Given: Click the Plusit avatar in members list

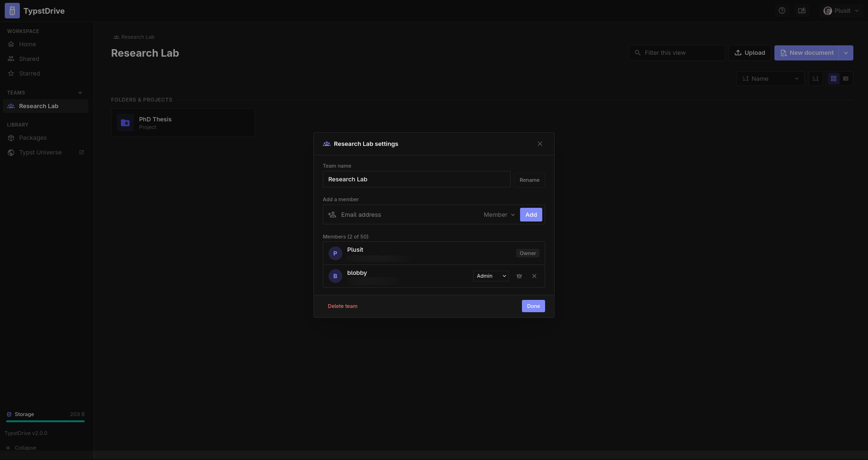Looking at the screenshot, I should [x=335, y=253].
